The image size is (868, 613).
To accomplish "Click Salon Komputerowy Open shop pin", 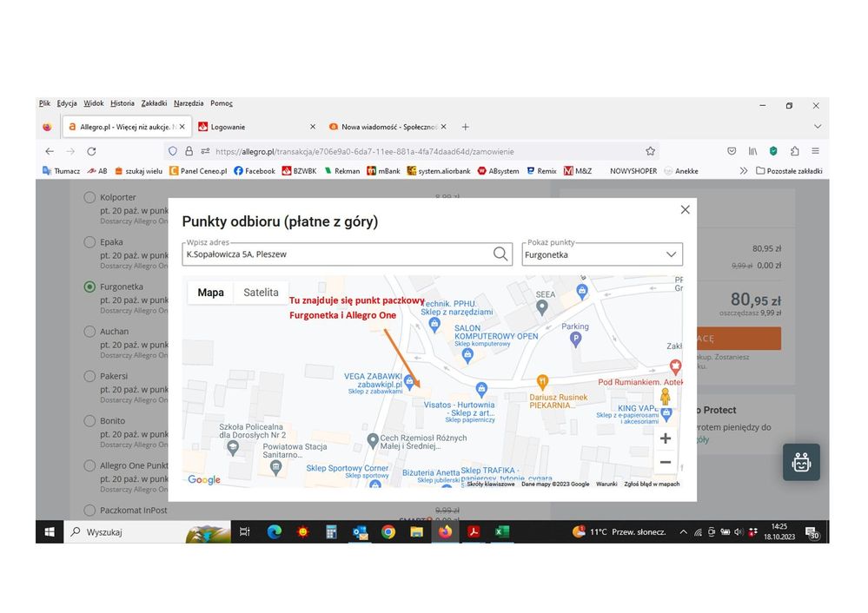I will (467, 355).
